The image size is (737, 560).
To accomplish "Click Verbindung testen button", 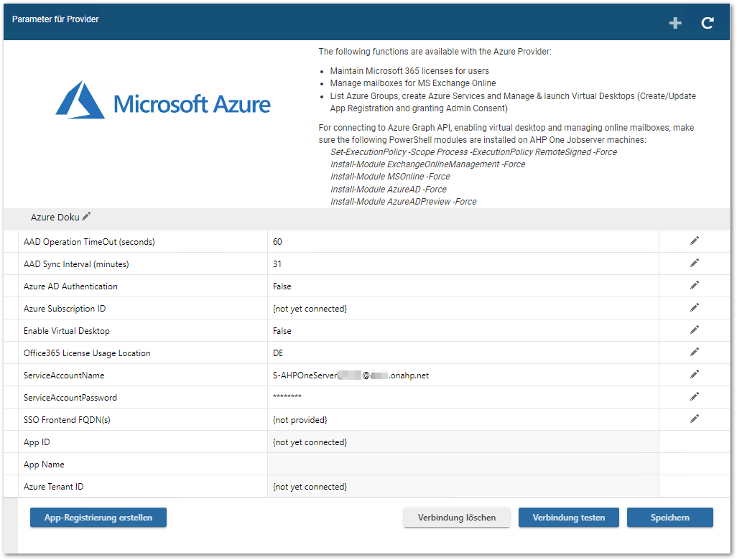I will coord(569,517).
